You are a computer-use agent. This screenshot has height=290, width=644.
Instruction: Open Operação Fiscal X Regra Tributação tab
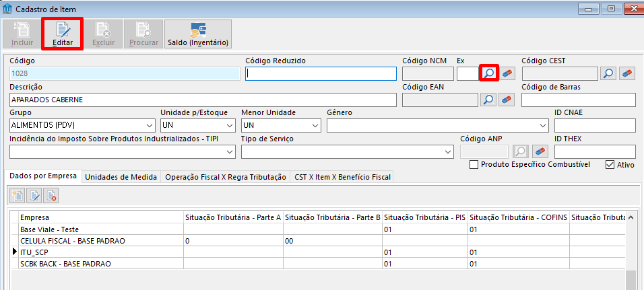coord(225,177)
